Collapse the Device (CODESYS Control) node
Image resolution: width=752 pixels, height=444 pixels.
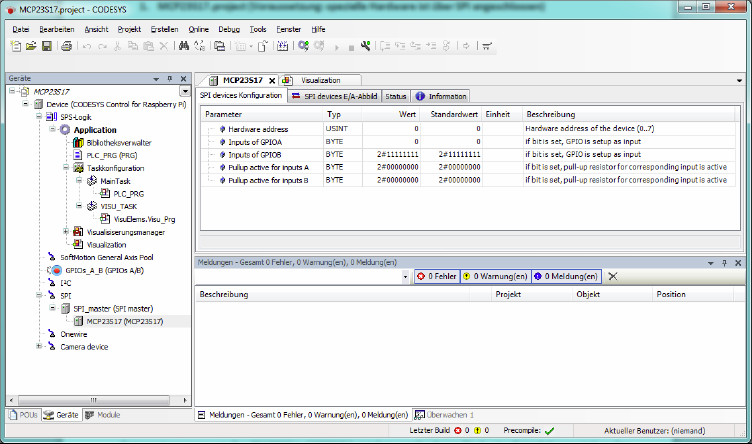(25, 104)
